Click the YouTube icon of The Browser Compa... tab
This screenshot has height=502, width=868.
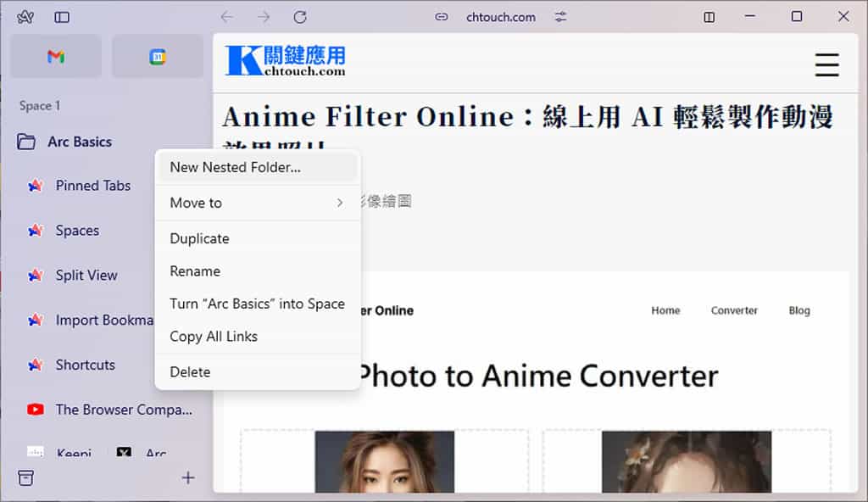36,410
